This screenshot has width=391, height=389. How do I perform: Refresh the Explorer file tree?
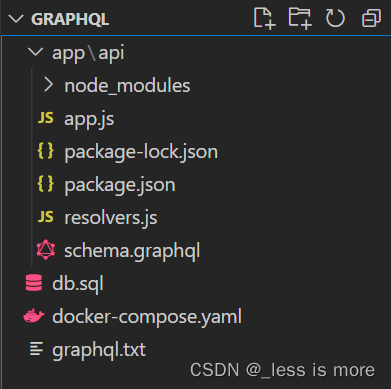point(335,18)
